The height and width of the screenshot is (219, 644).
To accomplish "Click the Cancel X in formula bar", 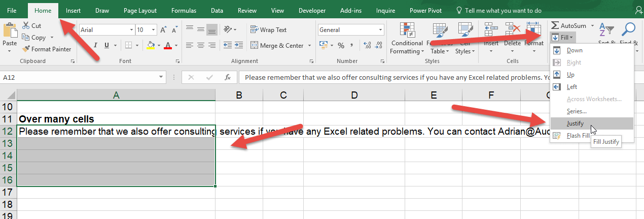I will 191,78.
